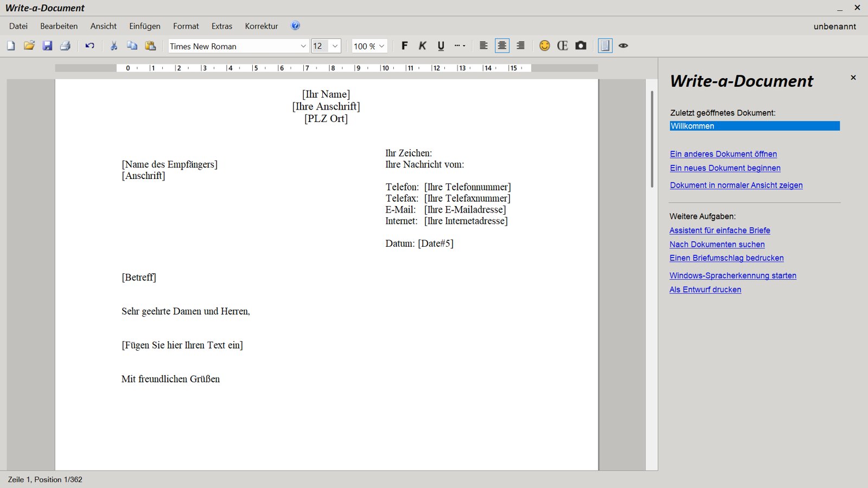
Task: Click the new document icon
Action: [11, 46]
